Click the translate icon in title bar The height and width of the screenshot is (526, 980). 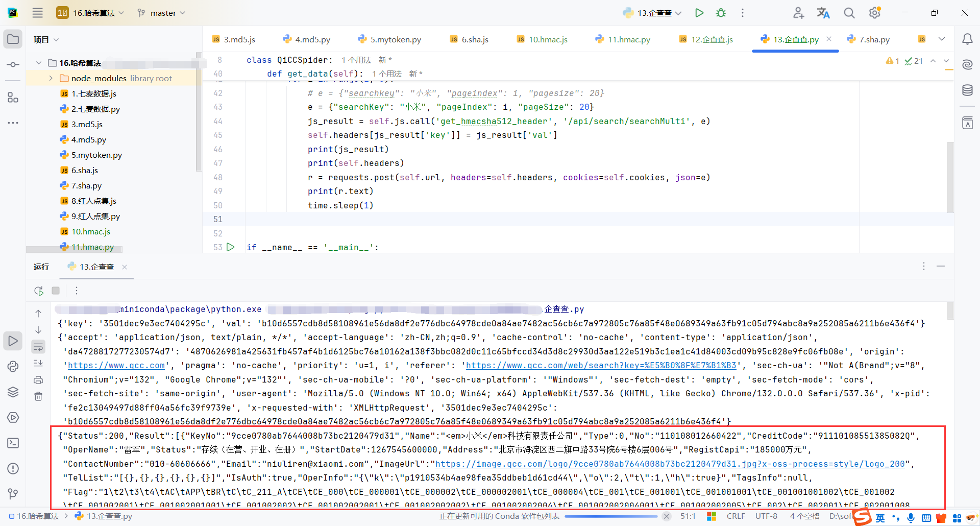(x=823, y=13)
